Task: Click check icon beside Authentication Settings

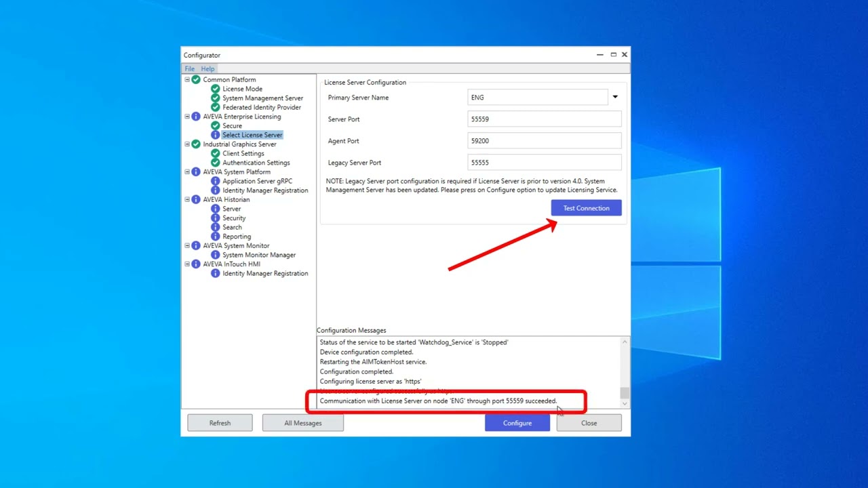Action: click(x=215, y=163)
